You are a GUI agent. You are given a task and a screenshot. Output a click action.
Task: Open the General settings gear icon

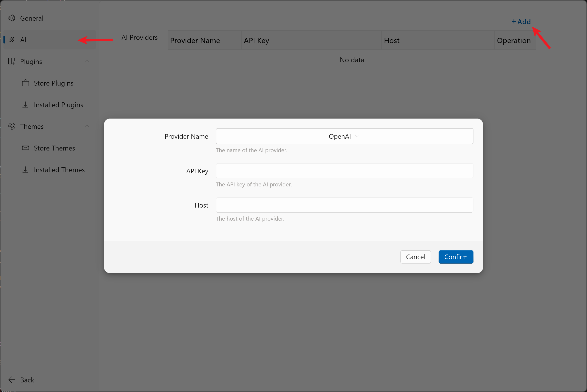click(x=12, y=18)
